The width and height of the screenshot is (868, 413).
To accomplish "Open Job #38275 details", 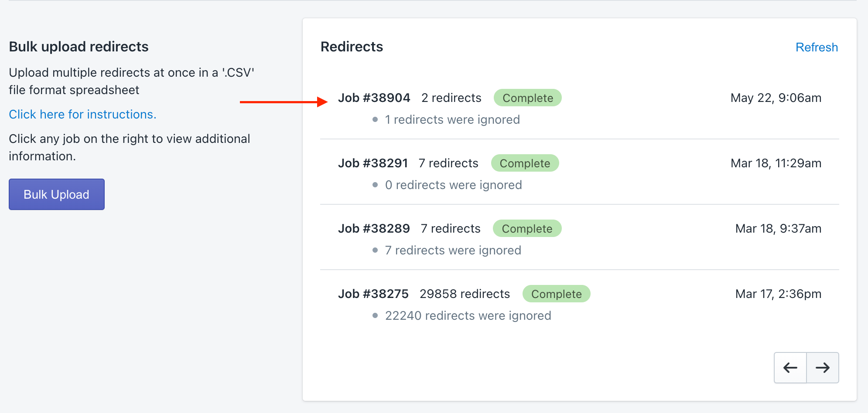I will pos(373,294).
